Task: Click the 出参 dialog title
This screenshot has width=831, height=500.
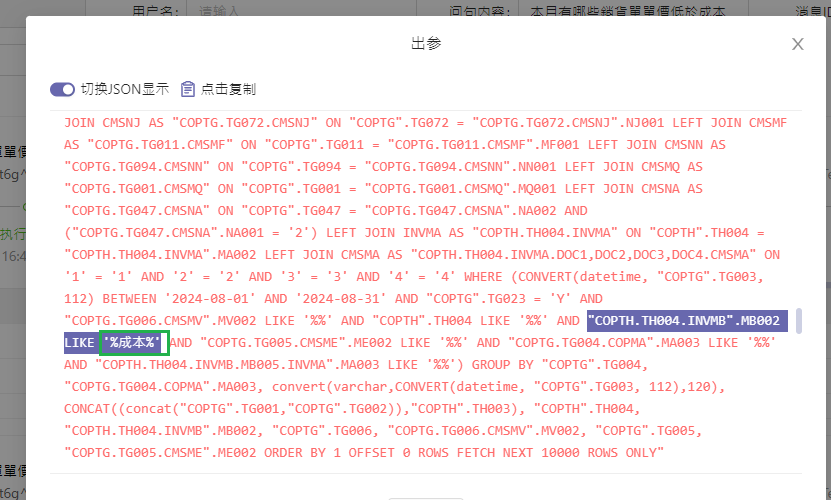Action: pyautogui.click(x=426, y=43)
